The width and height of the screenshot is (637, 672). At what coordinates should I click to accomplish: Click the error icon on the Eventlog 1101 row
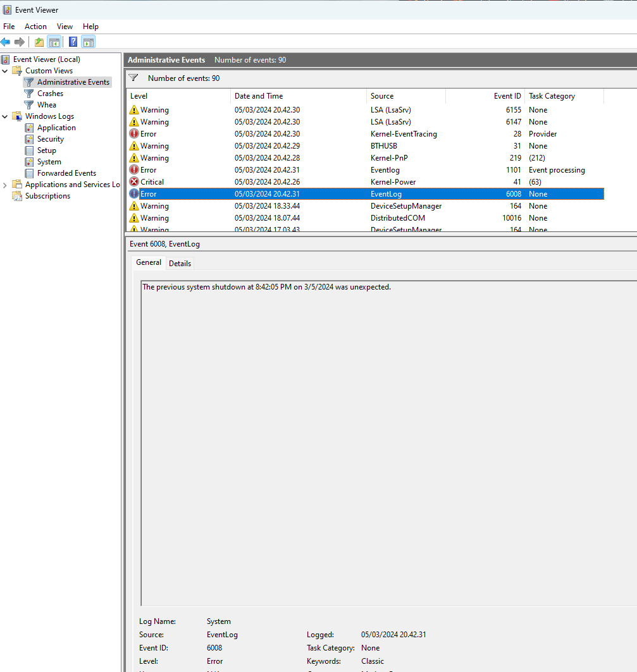click(134, 169)
